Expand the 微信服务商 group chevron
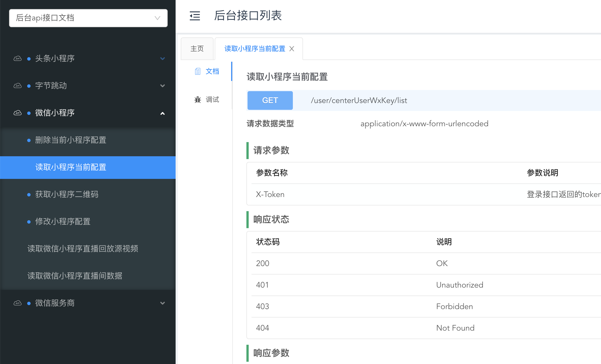601x364 pixels. pos(163,303)
